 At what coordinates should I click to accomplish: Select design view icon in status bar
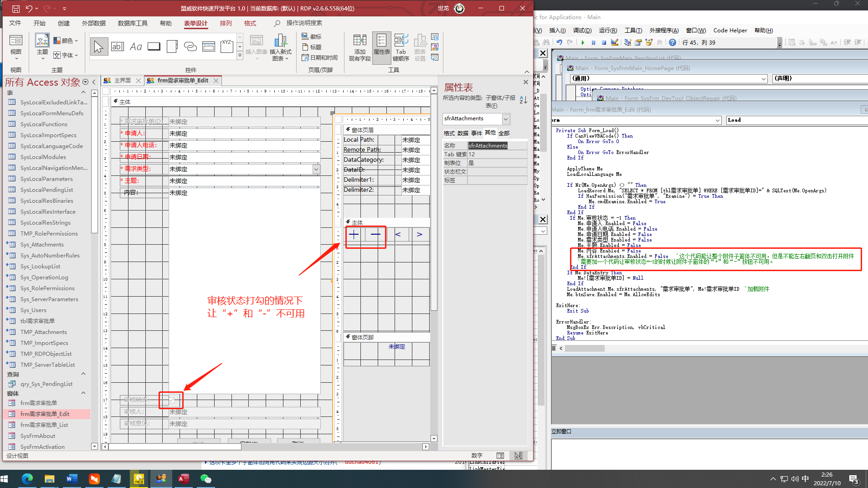[519, 456]
